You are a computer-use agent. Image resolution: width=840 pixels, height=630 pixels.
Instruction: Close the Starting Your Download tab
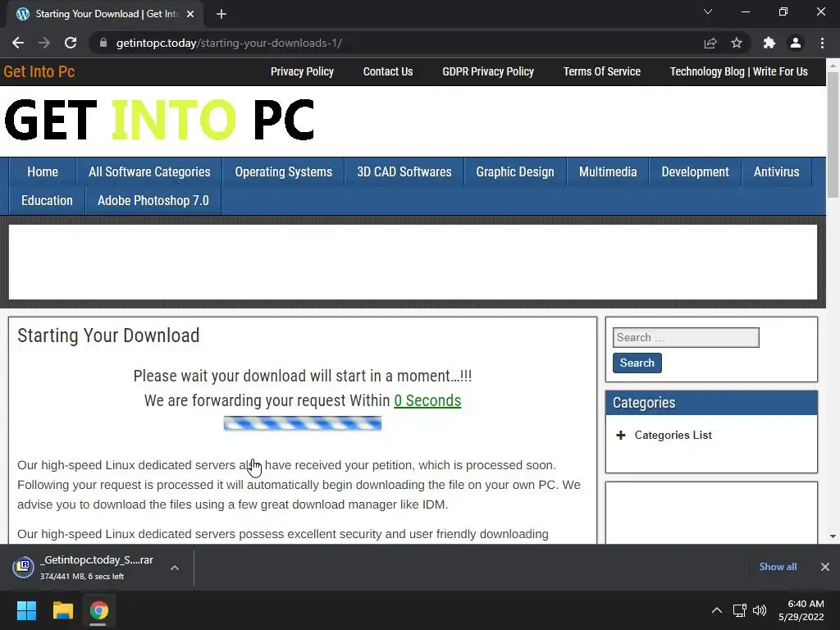[190, 14]
